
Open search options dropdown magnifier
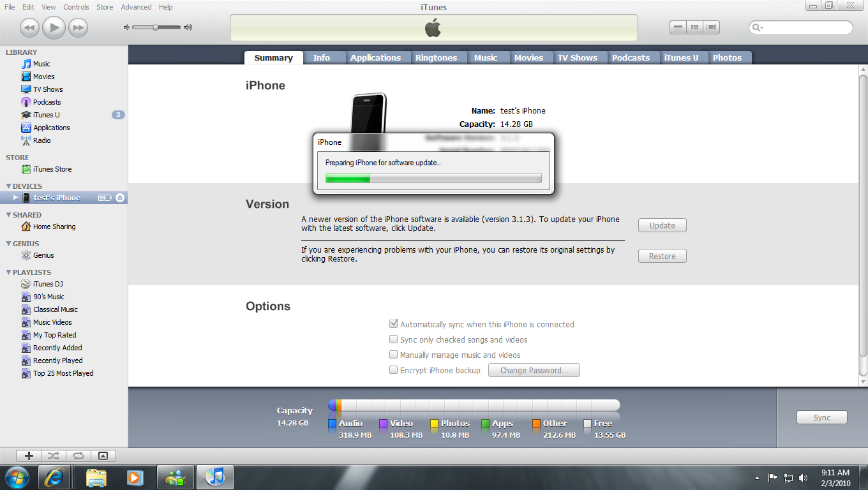[x=758, y=27]
